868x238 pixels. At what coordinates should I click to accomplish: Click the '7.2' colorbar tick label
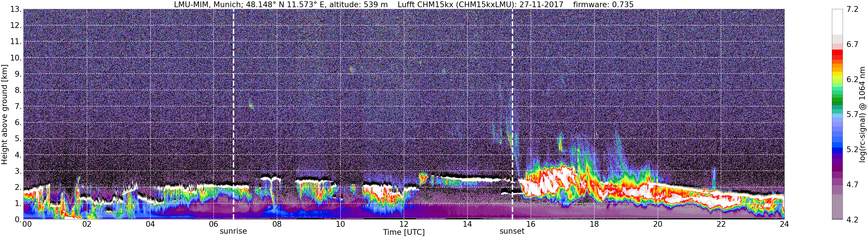852,10
